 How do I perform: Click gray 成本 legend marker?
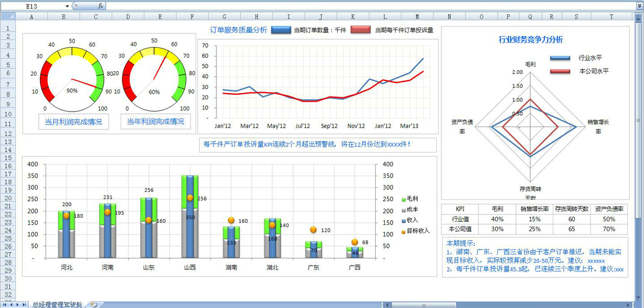pyautogui.click(x=403, y=210)
